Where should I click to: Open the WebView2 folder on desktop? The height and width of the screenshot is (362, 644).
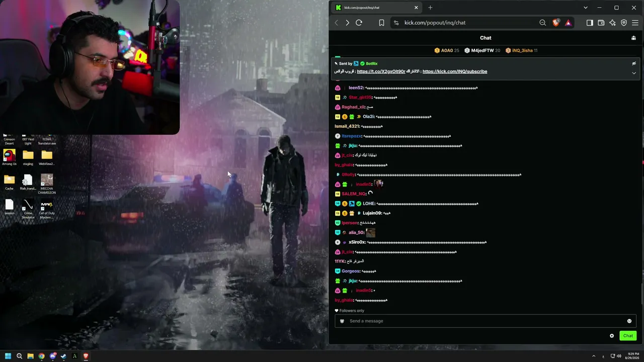(x=47, y=157)
